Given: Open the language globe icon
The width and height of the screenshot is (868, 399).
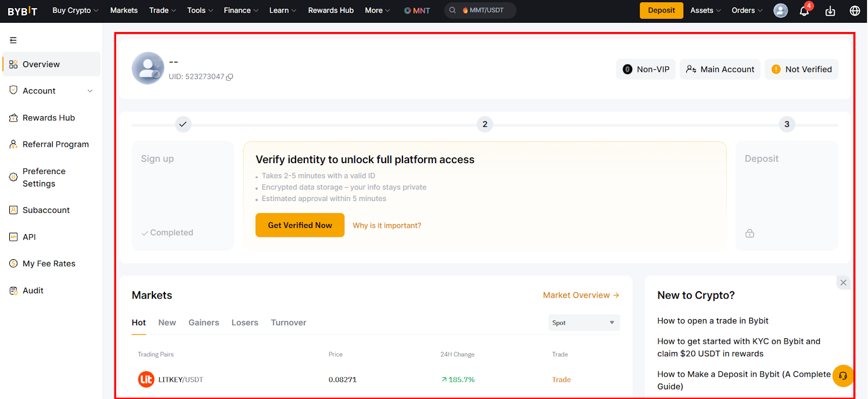Looking at the screenshot, I should pyautogui.click(x=855, y=11).
